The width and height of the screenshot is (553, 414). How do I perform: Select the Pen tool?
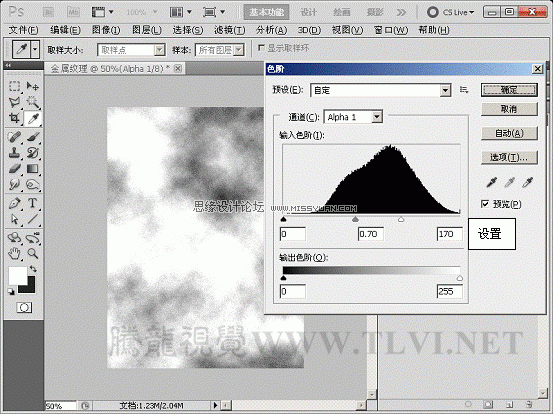pos(14,203)
